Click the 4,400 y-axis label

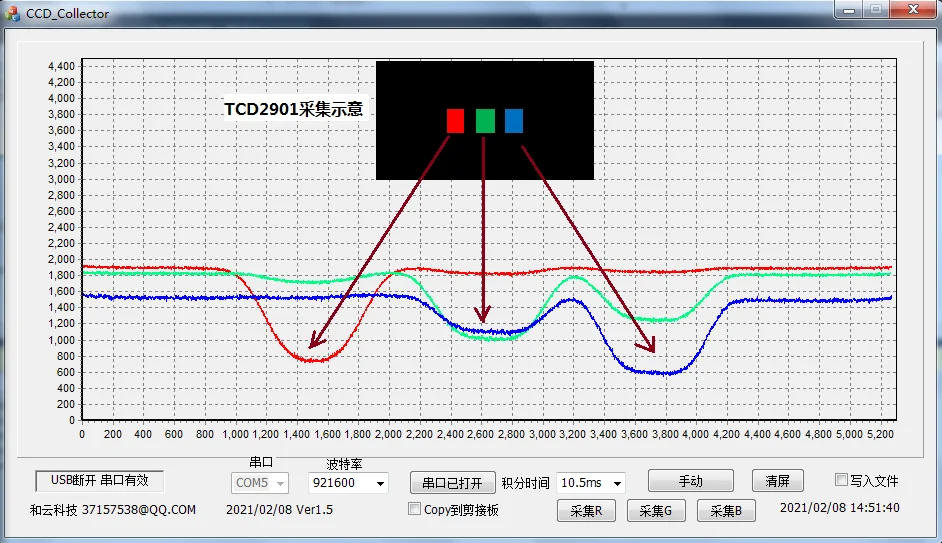[61, 66]
